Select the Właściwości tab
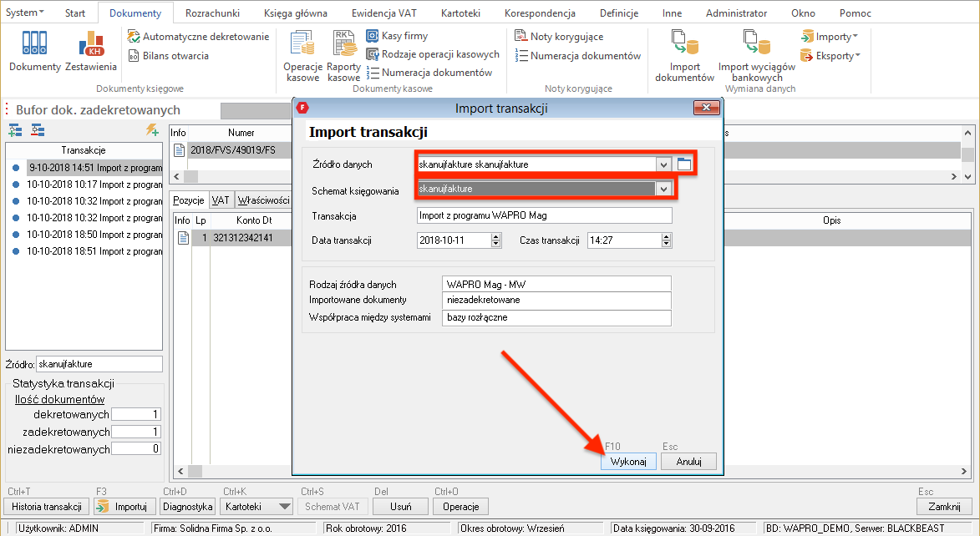Image resolution: width=980 pixels, height=536 pixels. pos(263,200)
